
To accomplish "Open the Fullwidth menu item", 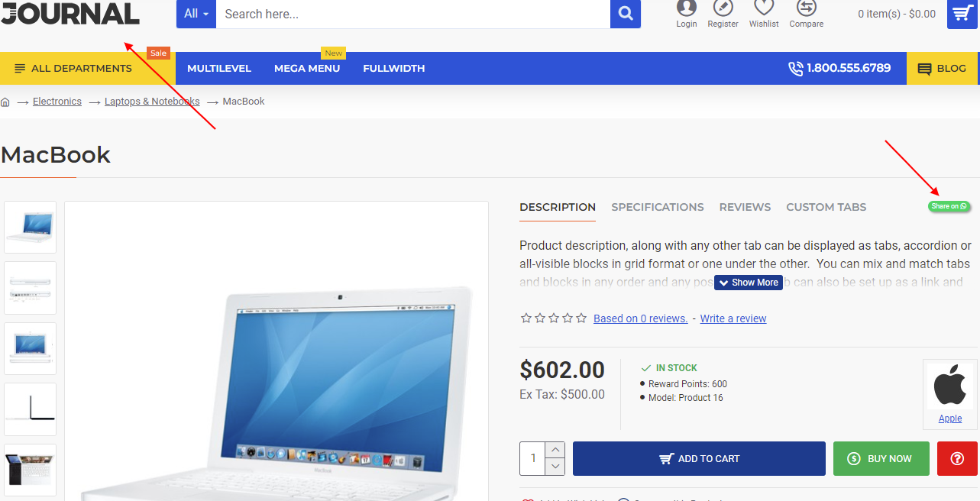I will [394, 69].
